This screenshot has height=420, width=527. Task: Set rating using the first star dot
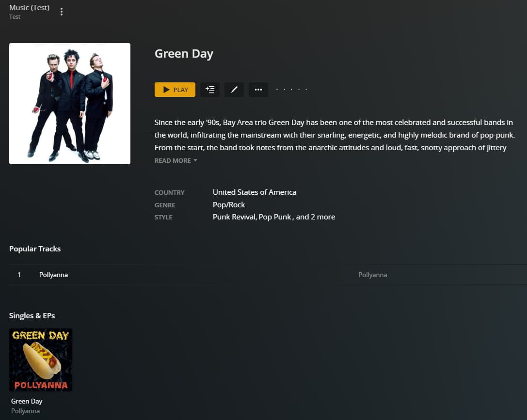[277, 89]
